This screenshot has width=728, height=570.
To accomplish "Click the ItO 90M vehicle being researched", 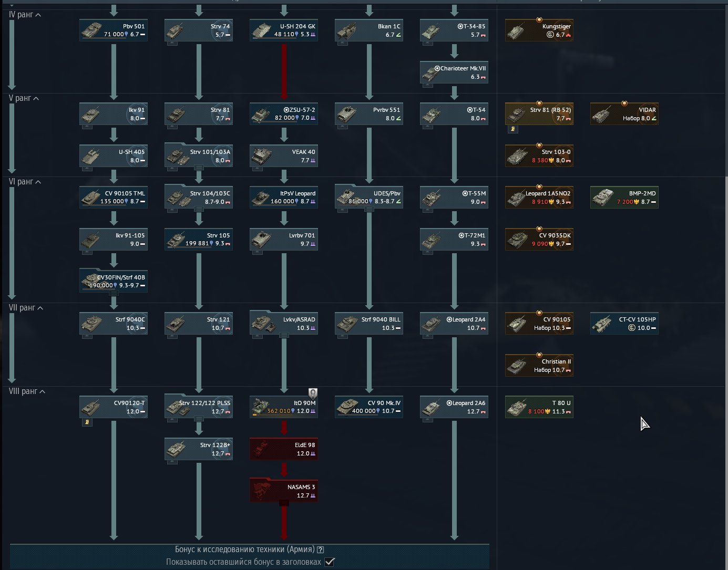I will [x=284, y=407].
